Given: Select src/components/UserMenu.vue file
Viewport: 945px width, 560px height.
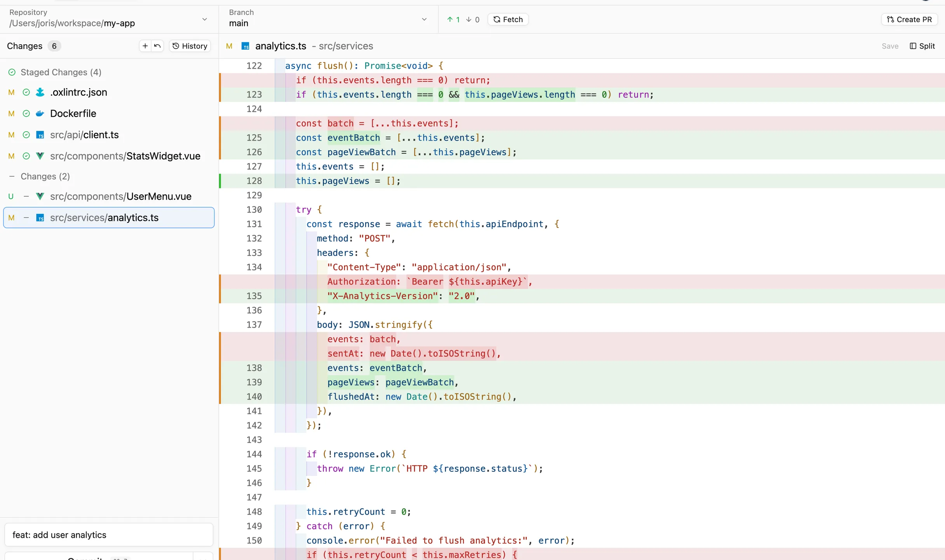Looking at the screenshot, I should [x=109, y=197].
